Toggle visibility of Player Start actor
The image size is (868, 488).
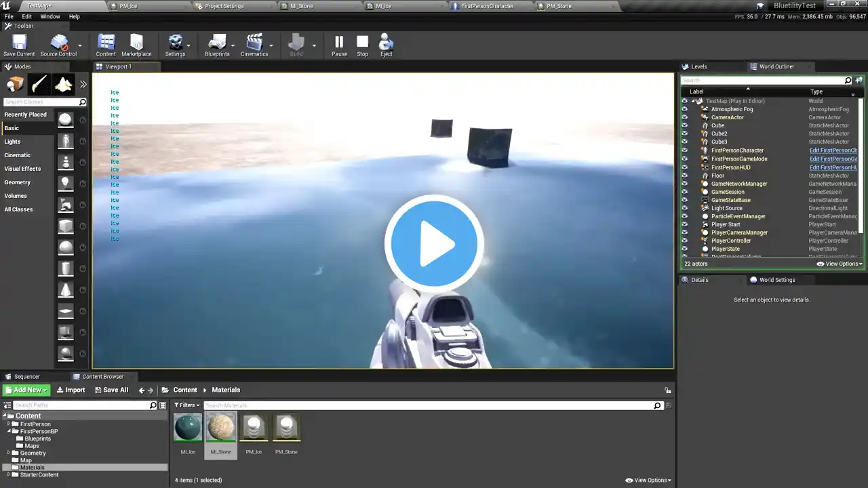pyautogui.click(x=684, y=224)
